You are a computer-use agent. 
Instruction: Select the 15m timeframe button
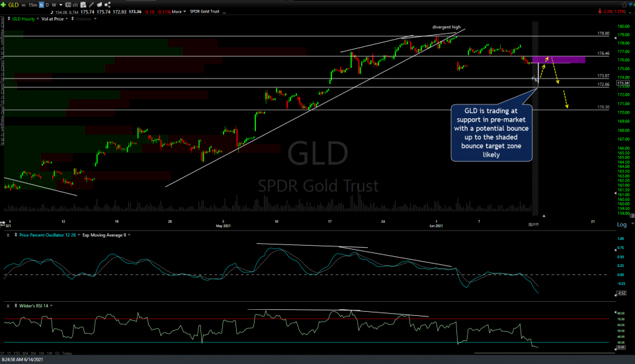point(33,5)
